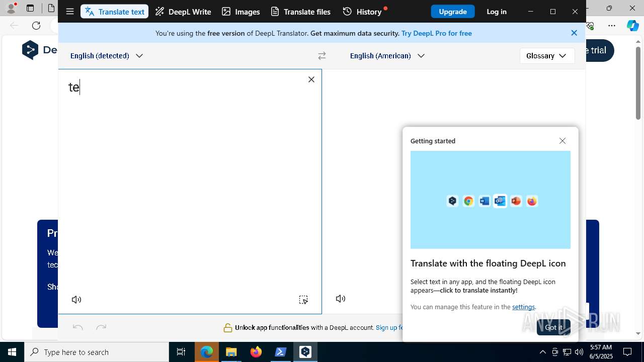The height and width of the screenshot is (362, 644).
Task: Open Firefox from taskbar
Action: (256, 352)
